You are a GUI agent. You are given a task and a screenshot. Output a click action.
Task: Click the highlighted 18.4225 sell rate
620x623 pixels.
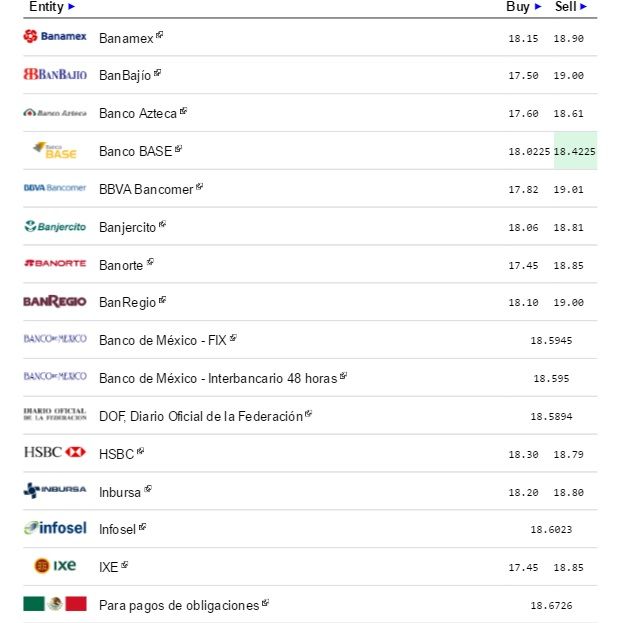coord(575,151)
